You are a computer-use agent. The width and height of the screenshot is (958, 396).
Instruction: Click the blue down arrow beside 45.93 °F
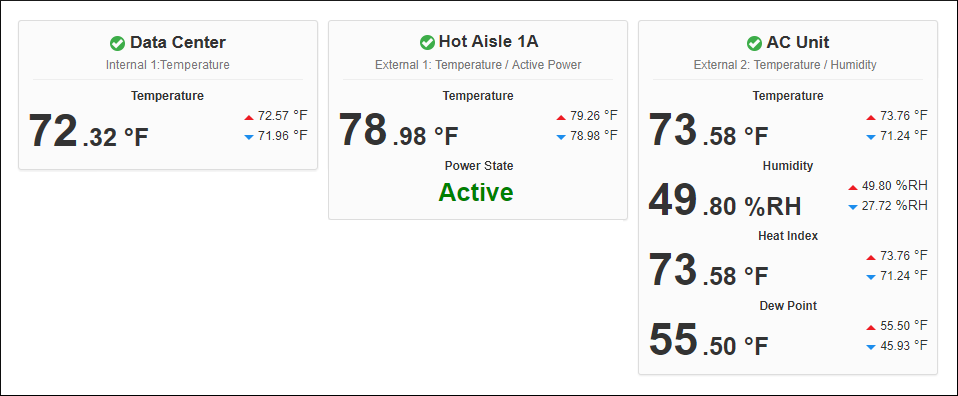871,347
